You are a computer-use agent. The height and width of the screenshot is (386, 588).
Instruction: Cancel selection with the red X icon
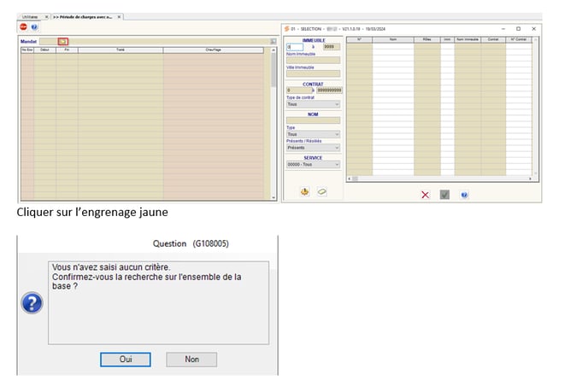click(425, 195)
